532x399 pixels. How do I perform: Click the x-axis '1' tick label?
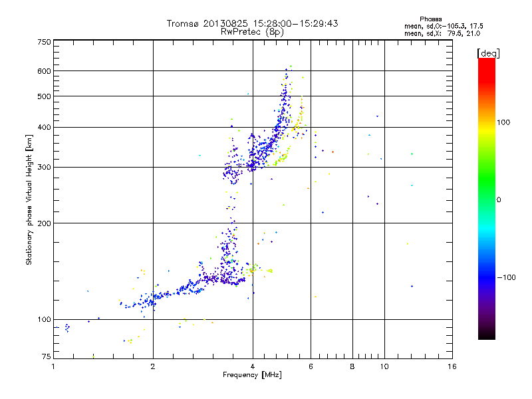pyautogui.click(x=53, y=366)
